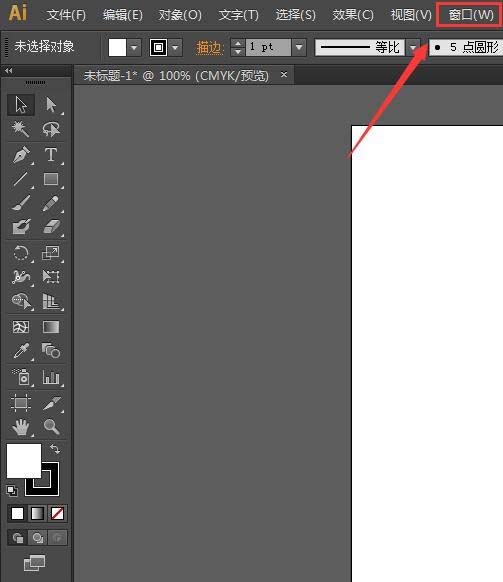Select the Hand tool
The height and width of the screenshot is (582, 503).
21,427
